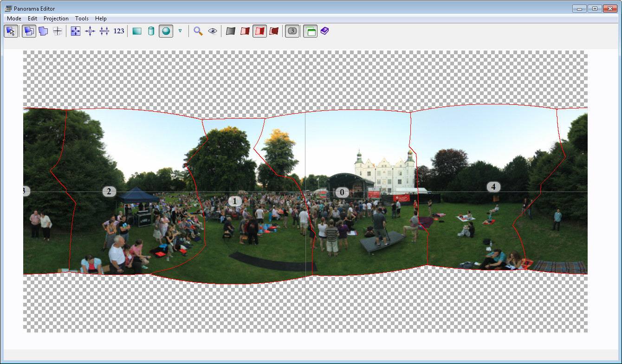Image resolution: width=622 pixels, height=364 pixels.
Task: Open the Edit menu
Action: tap(32, 19)
